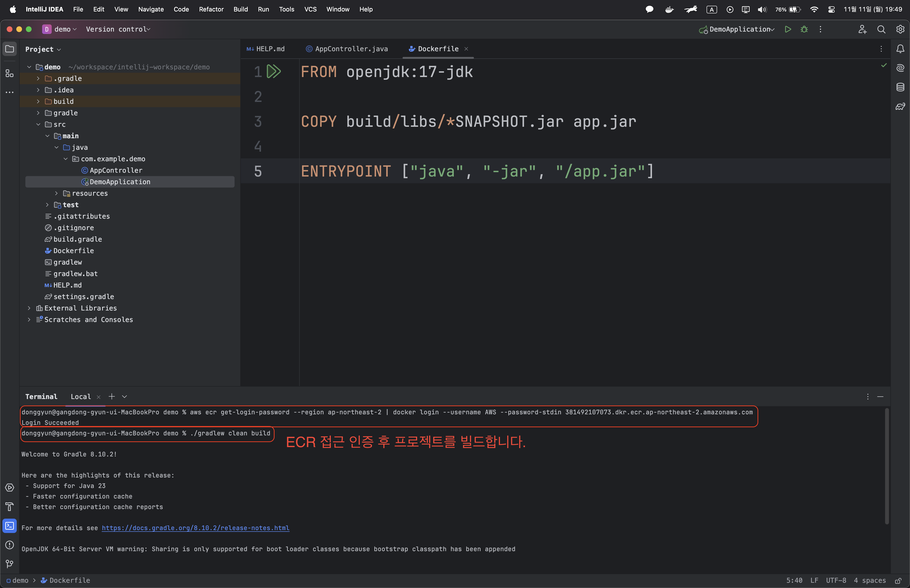This screenshot has width=910, height=588.
Task: Open the Gradle release-notes link in the terminal
Action: click(x=195, y=528)
